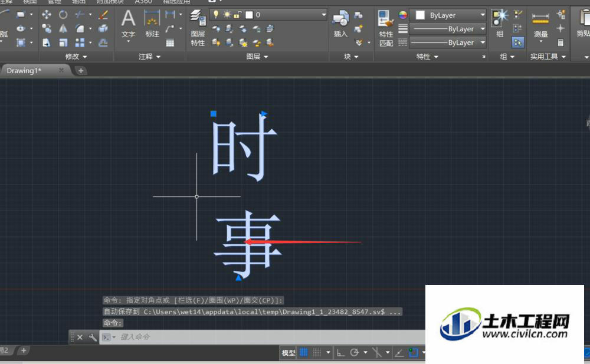Expand the 块 Block panel

click(351, 57)
